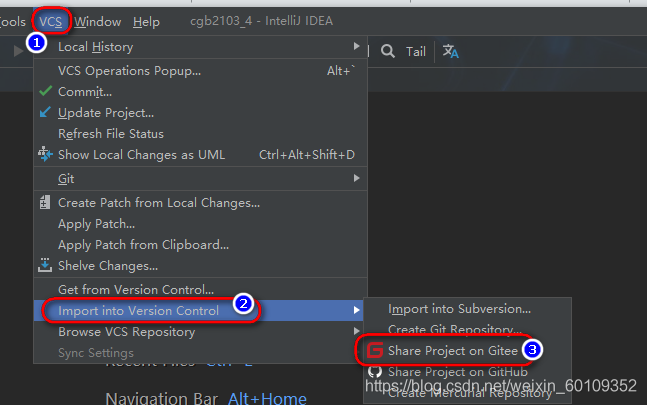Click the green Commit checkmark icon
Screen dimensions: 647x405
[x=45, y=91]
